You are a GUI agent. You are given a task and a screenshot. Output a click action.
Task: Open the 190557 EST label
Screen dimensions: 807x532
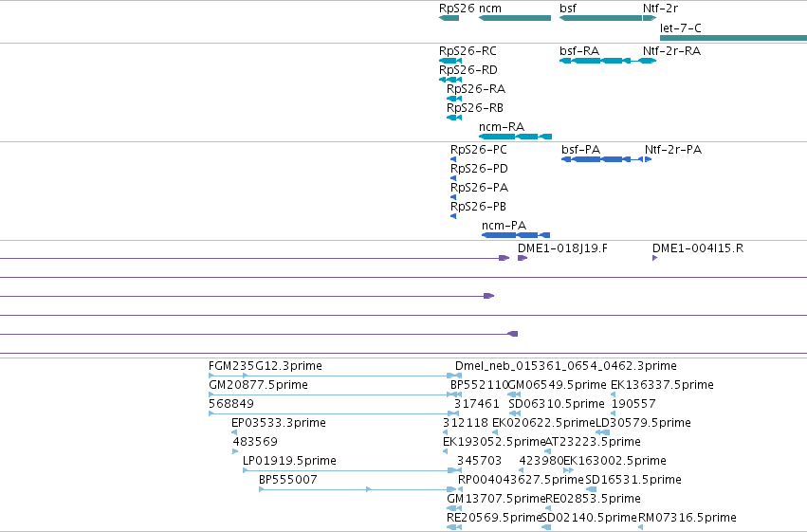click(633, 404)
